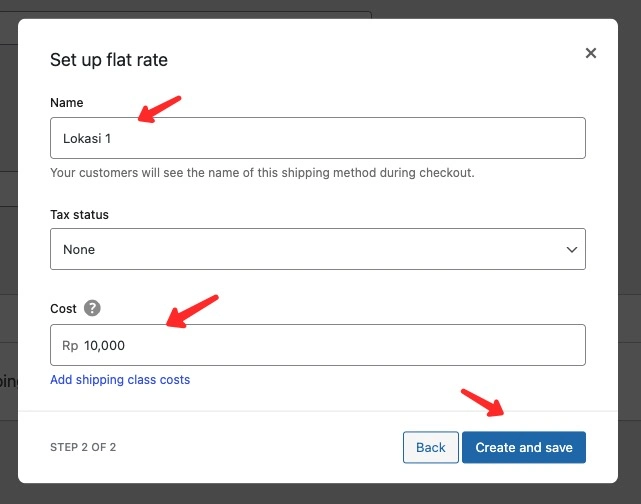Click the STEP 2 OF 2 indicator
Image resolution: width=641 pixels, height=504 pixels.
point(83,447)
